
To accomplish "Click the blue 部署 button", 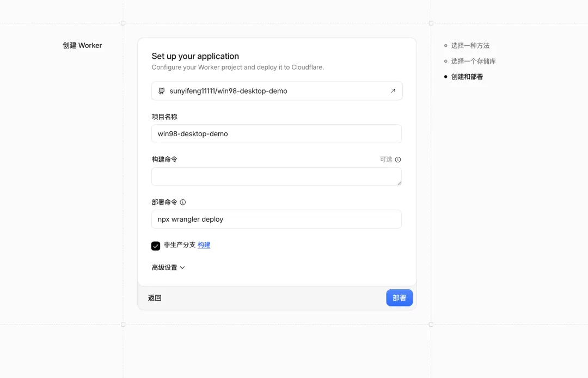I will [x=400, y=298].
